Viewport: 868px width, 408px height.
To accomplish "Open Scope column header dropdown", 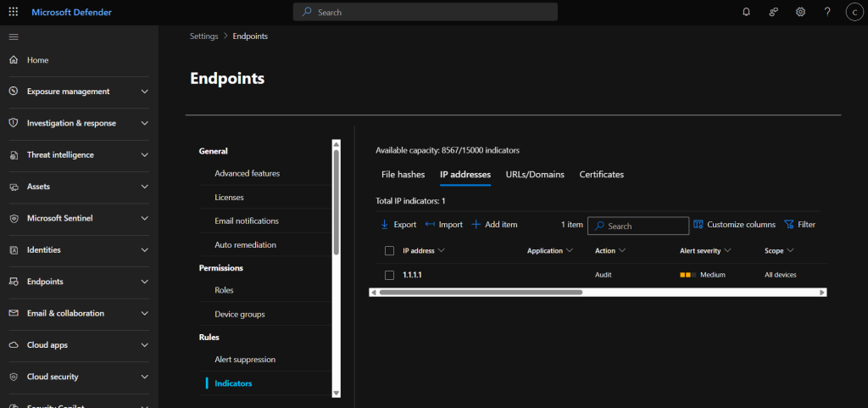I will tap(780, 251).
